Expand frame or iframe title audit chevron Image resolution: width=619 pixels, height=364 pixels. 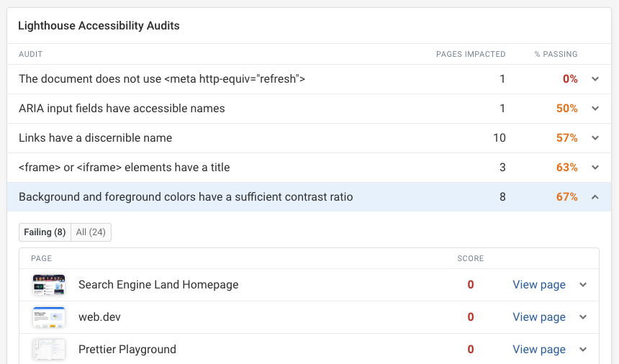coord(595,168)
